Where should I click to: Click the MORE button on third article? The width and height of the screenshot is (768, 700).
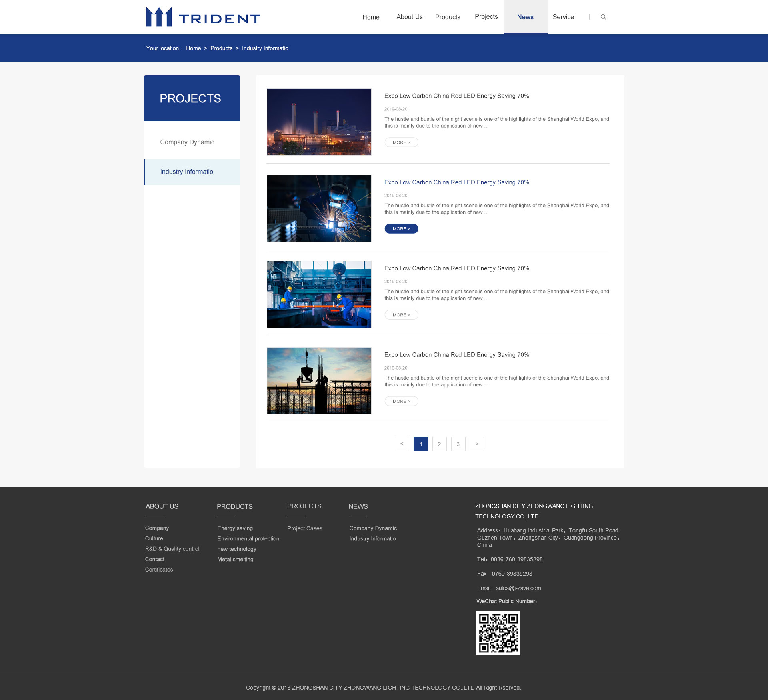(401, 314)
